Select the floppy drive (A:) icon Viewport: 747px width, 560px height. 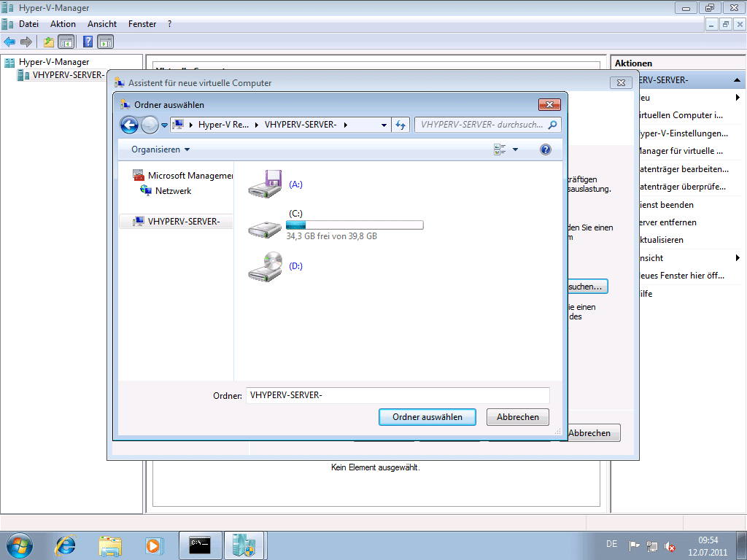click(265, 184)
